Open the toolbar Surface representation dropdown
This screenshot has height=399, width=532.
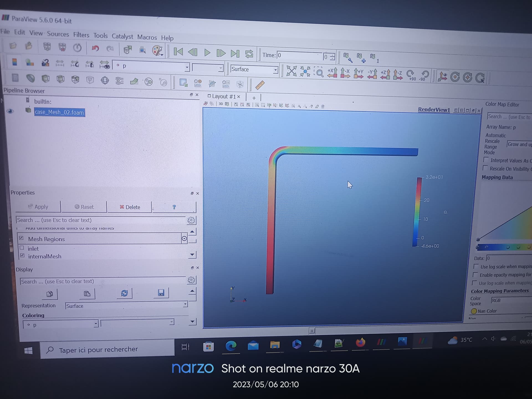(254, 69)
